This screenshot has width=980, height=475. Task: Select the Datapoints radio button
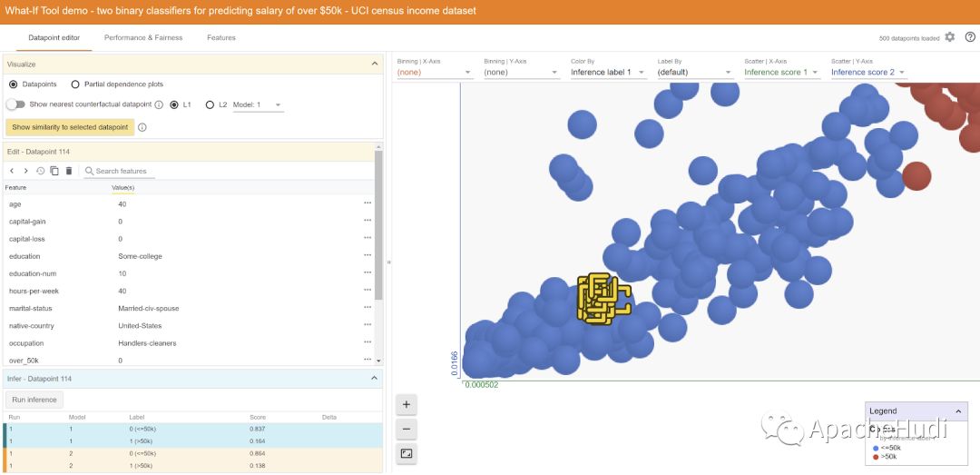tap(13, 84)
